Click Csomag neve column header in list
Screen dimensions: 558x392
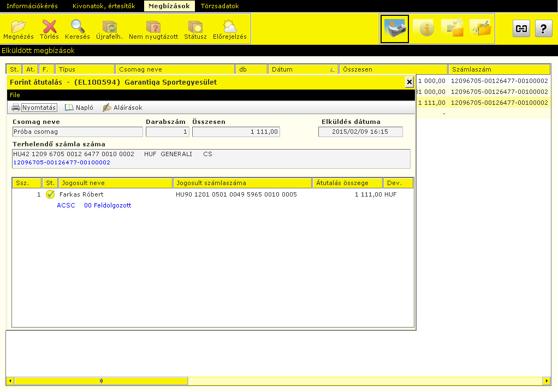[175, 69]
